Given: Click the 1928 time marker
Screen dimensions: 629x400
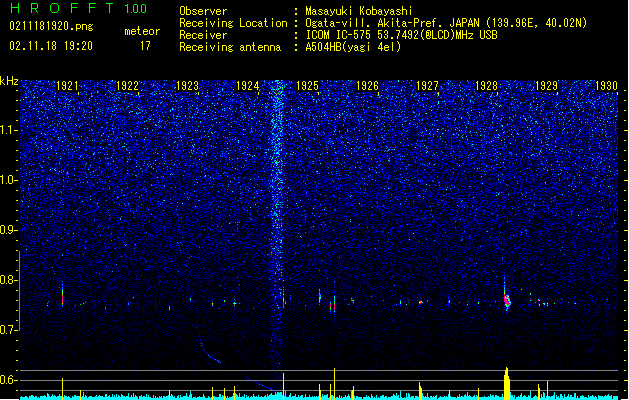Looking at the screenshot, I should (486, 86).
